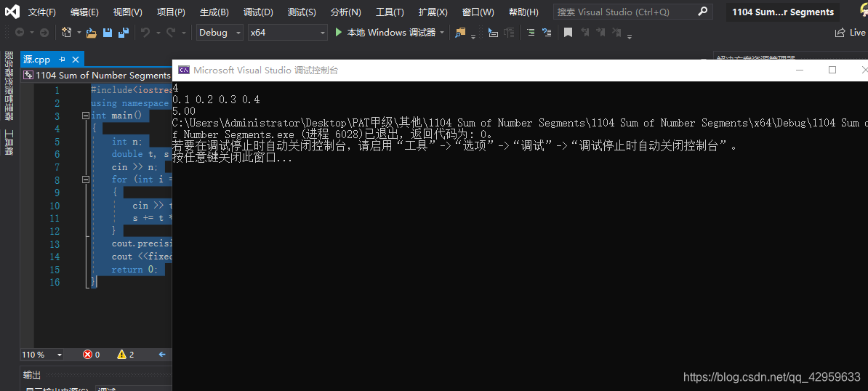Open the 视图(V) menu
Image resolution: width=868 pixels, height=391 pixels.
pyautogui.click(x=128, y=12)
